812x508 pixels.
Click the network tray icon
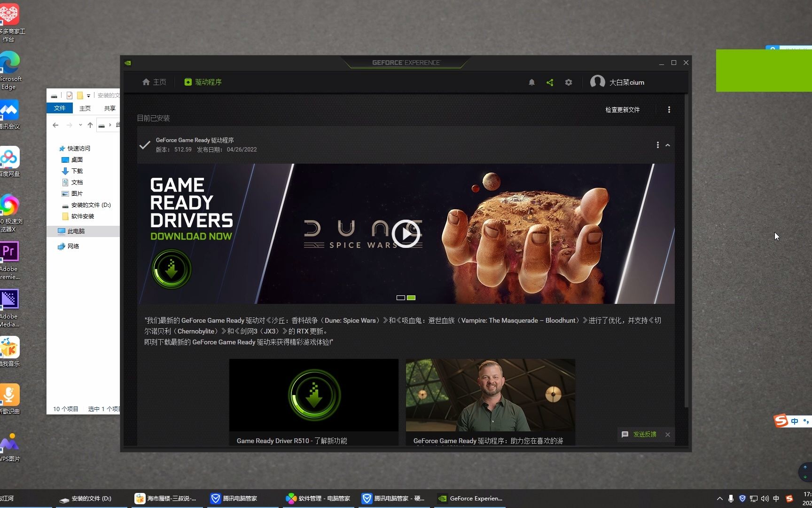point(754,499)
